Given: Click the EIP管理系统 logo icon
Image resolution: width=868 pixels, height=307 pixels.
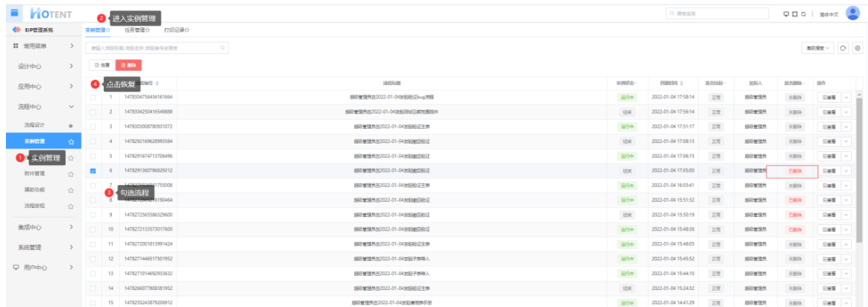Looking at the screenshot, I should [16, 30].
